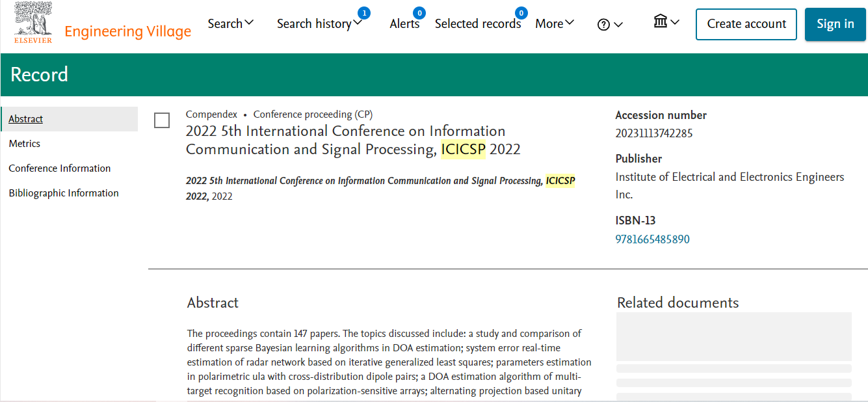Image resolution: width=868 pixels, height=402 pixels.
Task: Expand the Search menu
Action: coord(231,23)
